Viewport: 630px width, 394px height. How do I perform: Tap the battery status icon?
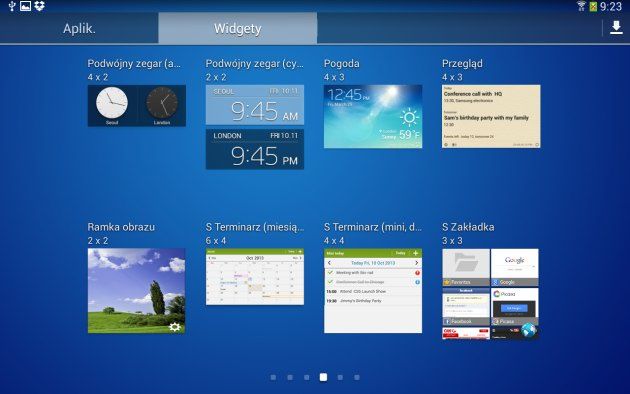(593, 6)
